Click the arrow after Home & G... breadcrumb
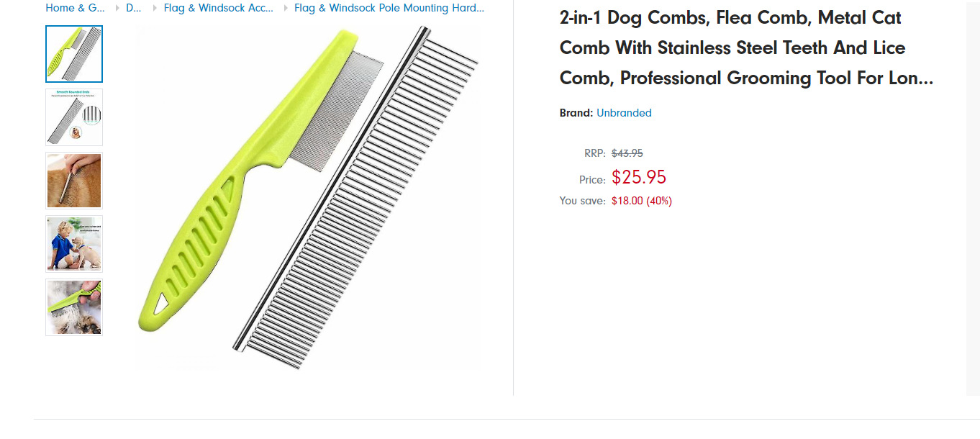Viewport: 980px width, 439px height. pos(117,8)
